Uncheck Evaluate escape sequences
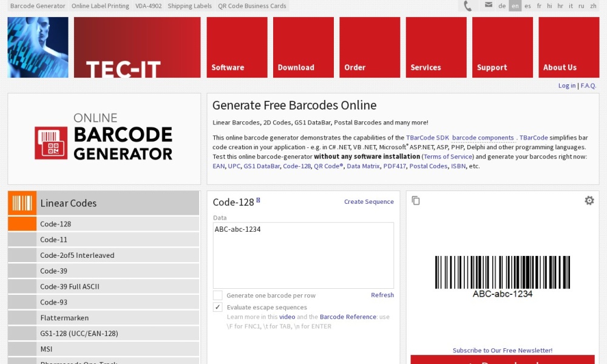The width and height of the screenshot is (607, 364). tap(218, 308)
